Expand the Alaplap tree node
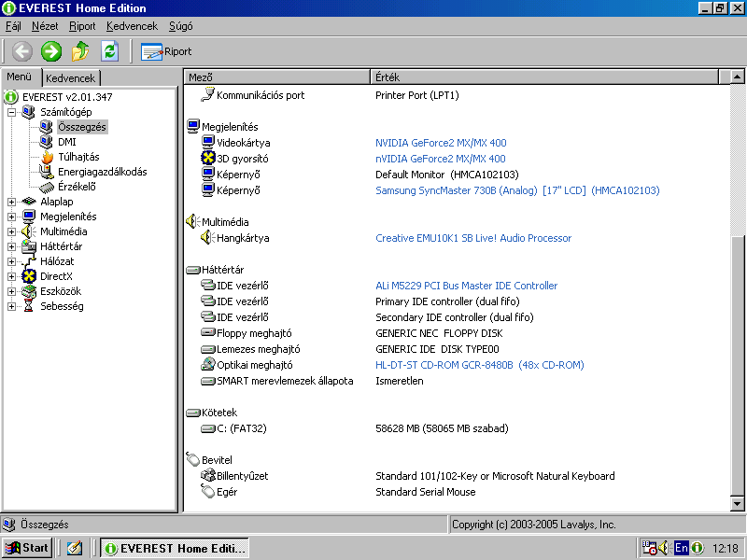The width and height of the screenshot is (747, 560). (x=11, y=202)
